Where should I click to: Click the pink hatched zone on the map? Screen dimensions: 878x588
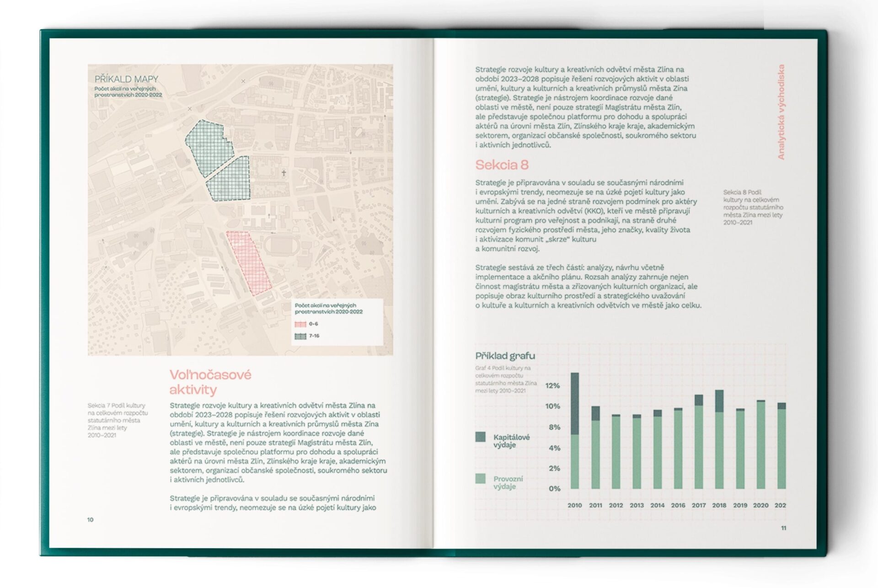(x=248, y=263)
